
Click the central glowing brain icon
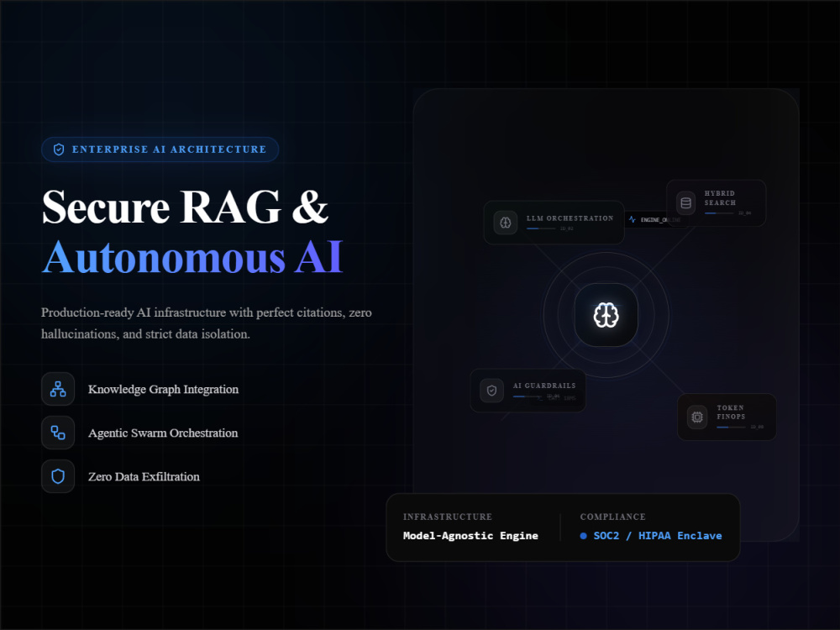coord(606,315)
